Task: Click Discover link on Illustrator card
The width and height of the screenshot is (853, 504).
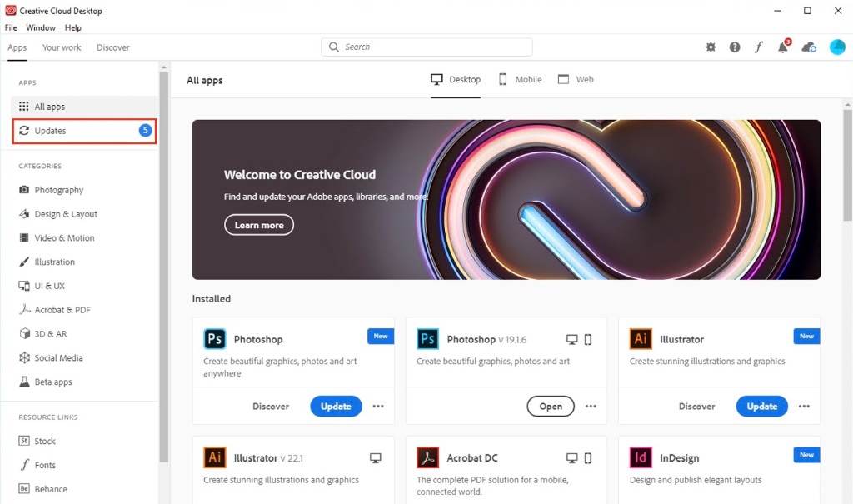Action: [x=696, y=406]
